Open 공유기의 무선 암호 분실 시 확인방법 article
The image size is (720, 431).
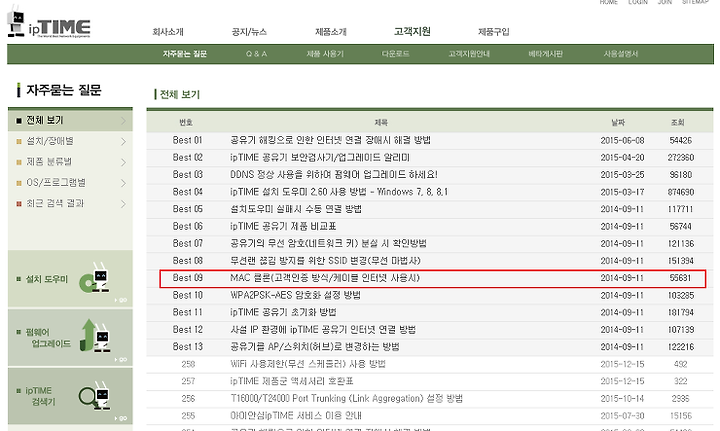tap(328, 243)
